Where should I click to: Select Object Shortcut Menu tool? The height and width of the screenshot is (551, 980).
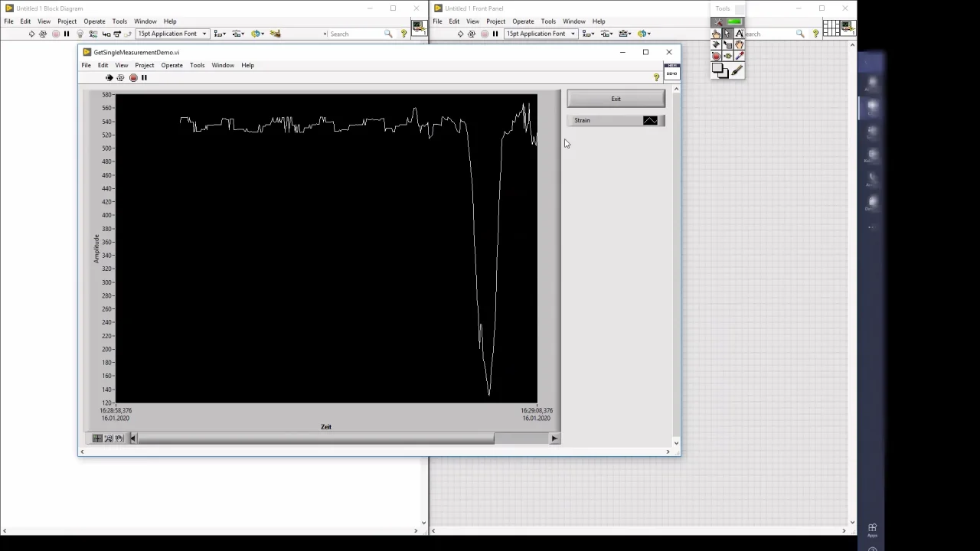tap(727, 45)
